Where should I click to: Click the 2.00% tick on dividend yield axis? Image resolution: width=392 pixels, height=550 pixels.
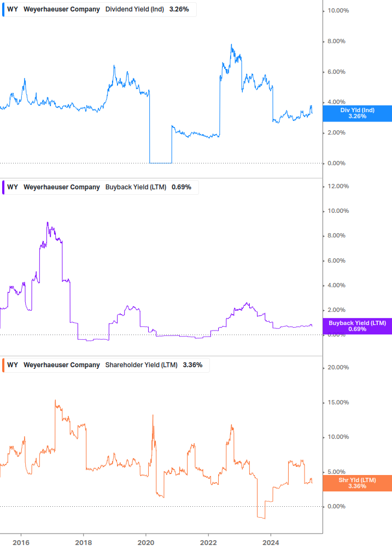click(x=336, y=133)
